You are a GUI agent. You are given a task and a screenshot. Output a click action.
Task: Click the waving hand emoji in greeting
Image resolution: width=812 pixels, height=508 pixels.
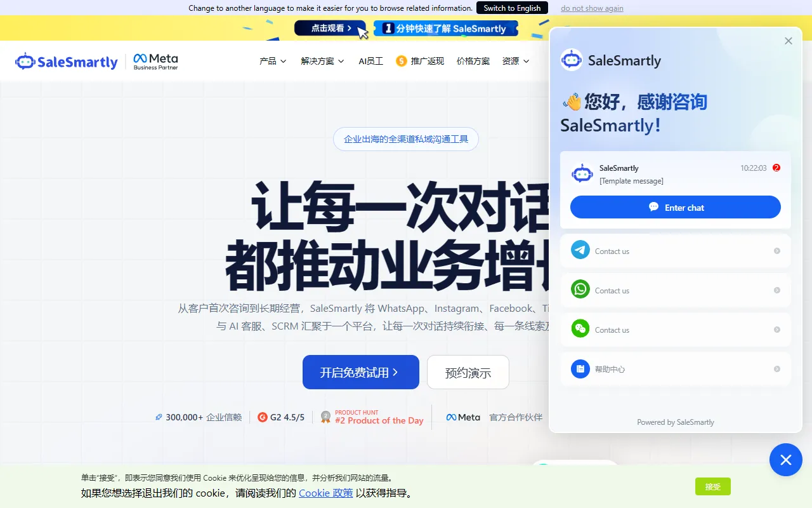(x=572, y=102)
